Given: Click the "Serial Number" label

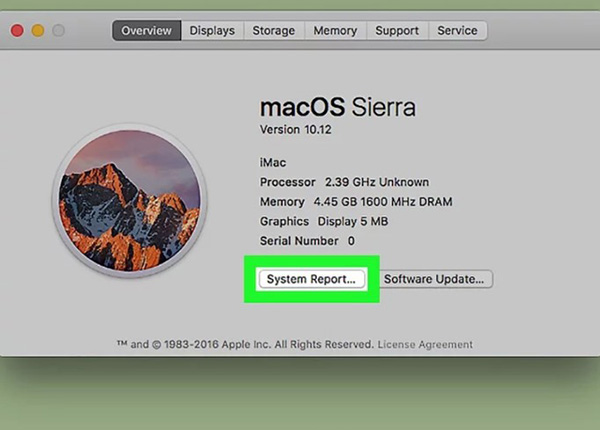Looking at the screenshot, I should (299, 241).
